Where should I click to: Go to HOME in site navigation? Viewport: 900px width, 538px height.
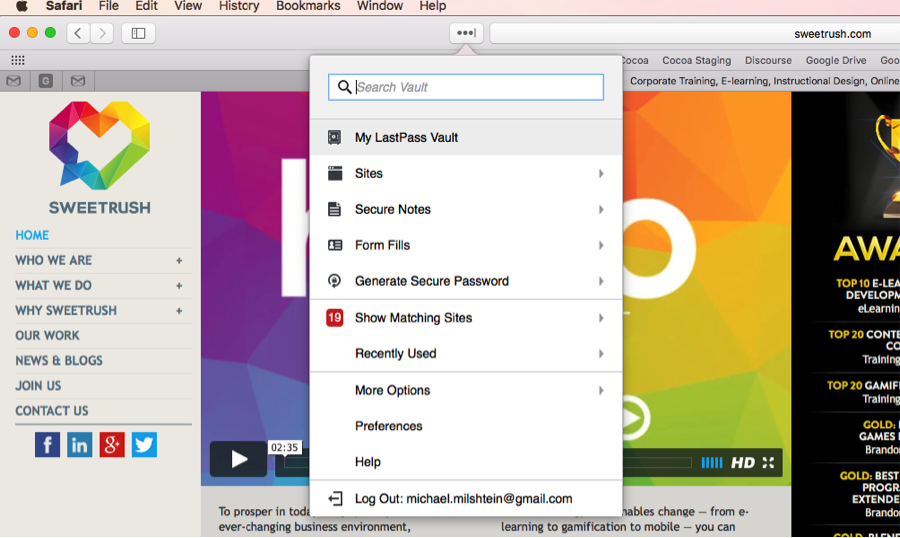click(32, 235)
